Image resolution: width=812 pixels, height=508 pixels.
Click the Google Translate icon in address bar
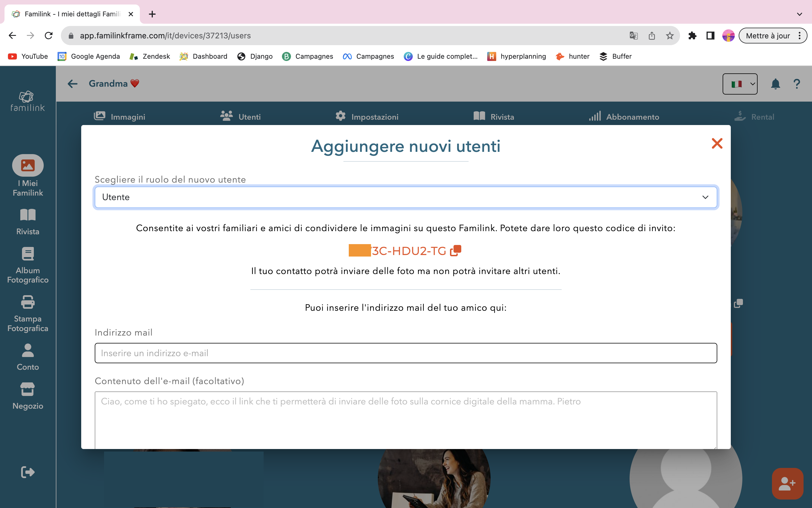pos(634,36)
